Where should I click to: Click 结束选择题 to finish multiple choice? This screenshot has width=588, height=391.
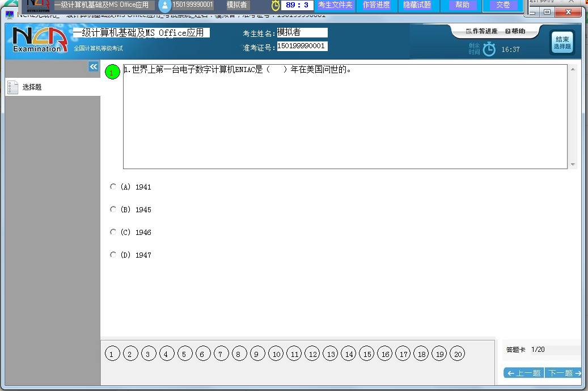(562, 43)
